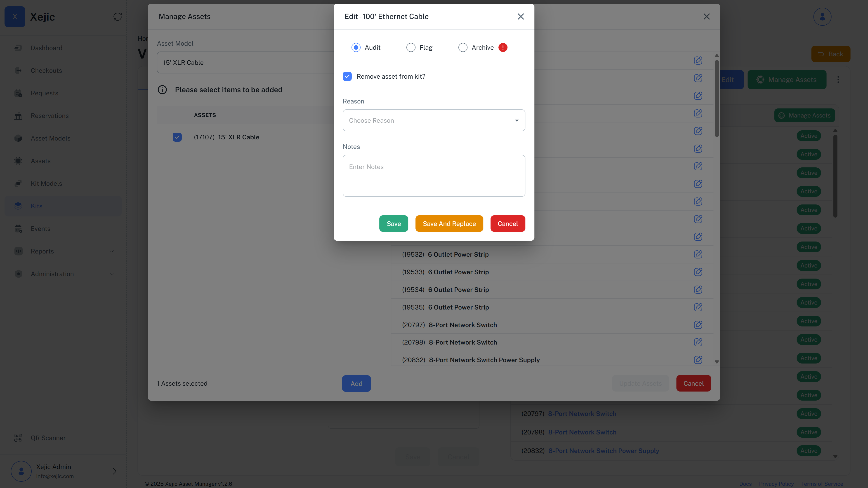Uncheck the 15' XLR Cable asset checkbox
Image resolution: width=868 pixels, height=488 pixels.
click(x=177, y=137)
